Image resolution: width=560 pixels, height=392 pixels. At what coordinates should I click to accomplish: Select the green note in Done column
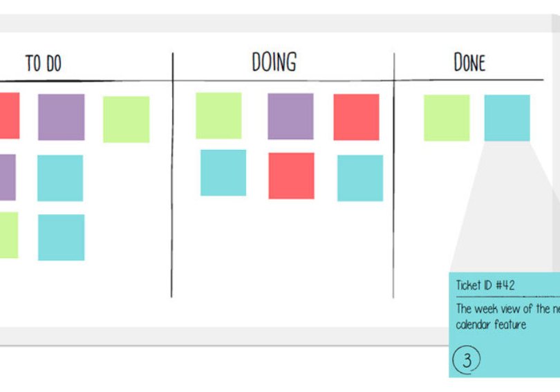(447, 118)
